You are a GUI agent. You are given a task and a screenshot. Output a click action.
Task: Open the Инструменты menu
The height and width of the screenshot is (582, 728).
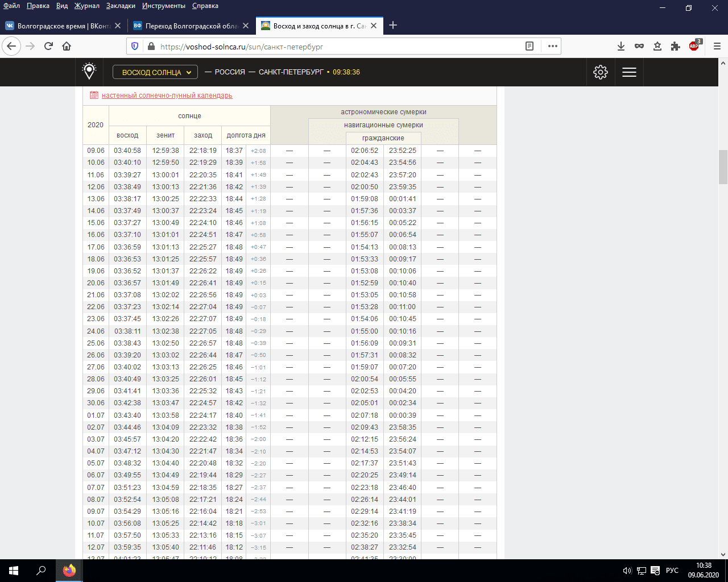coord(164,6)
